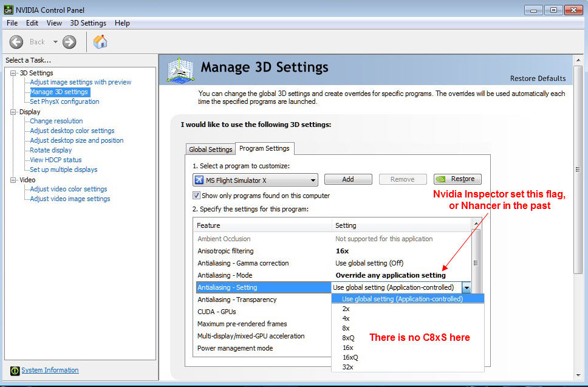
Task: Open the File menu
Action: (12, 23)
